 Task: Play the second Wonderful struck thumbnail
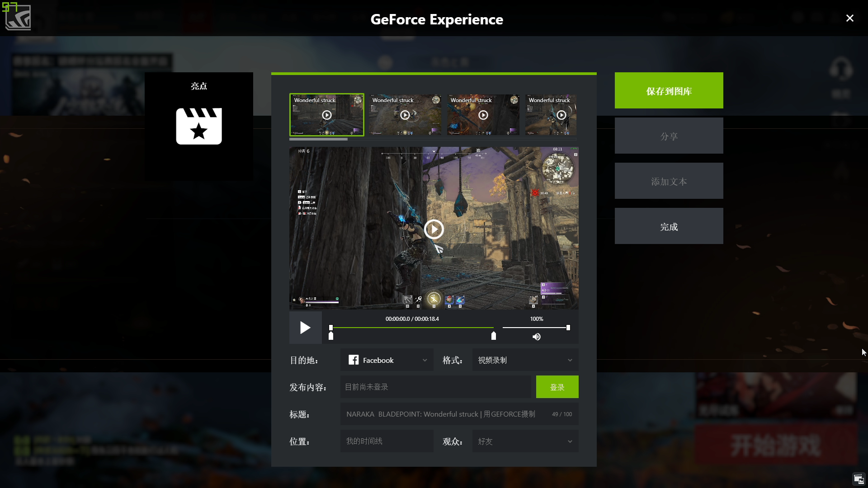[405, 115]
